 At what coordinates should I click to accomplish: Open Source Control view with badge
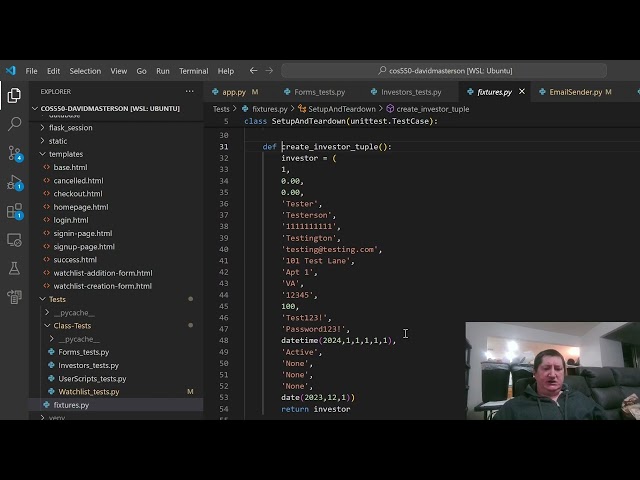(x=15, y=153)
